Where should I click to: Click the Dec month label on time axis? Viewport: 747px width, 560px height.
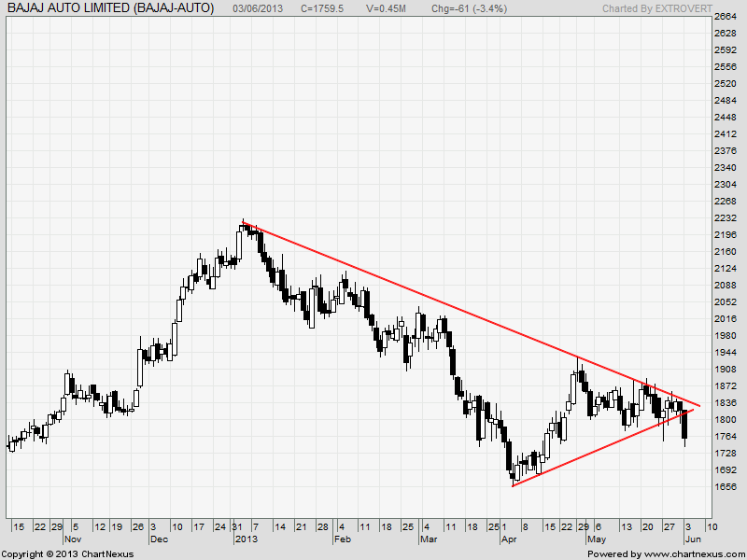[x=159, y=539]
